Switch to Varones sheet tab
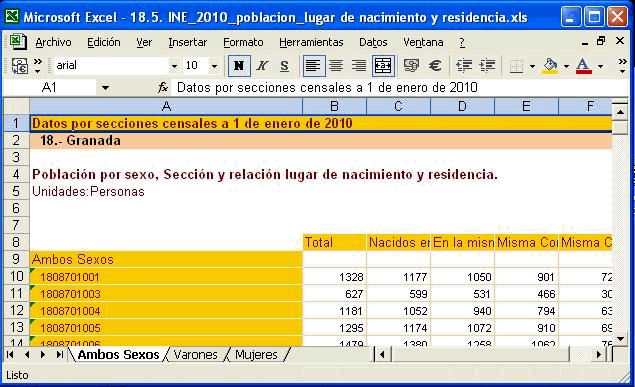Image resolution: width=635 pixels, height=387 pixels. 196,355
